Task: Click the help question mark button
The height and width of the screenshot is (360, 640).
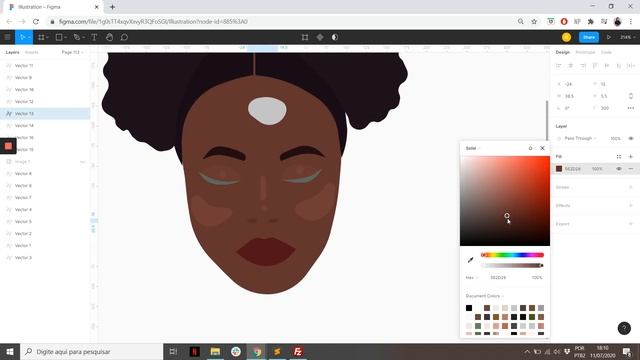Action: coord(624,328)
